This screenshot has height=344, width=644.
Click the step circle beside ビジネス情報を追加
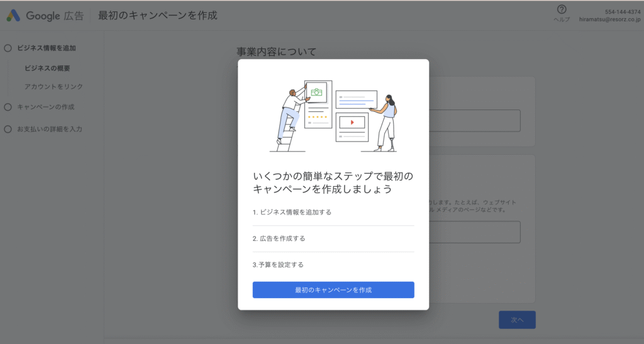[8, 48]
